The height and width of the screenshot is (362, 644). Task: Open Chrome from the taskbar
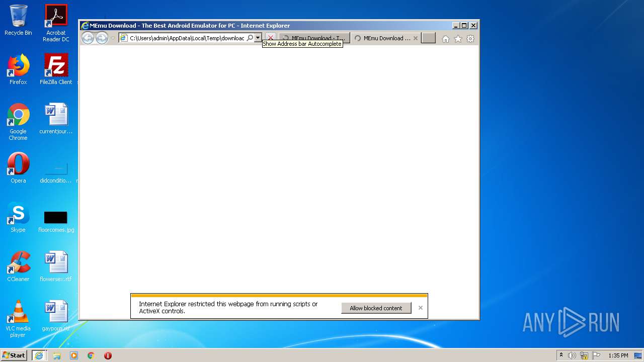(x=91, y=355)
